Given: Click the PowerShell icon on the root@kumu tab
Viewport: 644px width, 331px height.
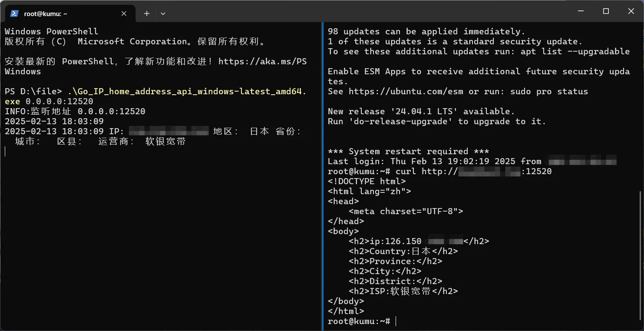Looking at the screenshot, I should pyautogui.click(x=15, y=13).
